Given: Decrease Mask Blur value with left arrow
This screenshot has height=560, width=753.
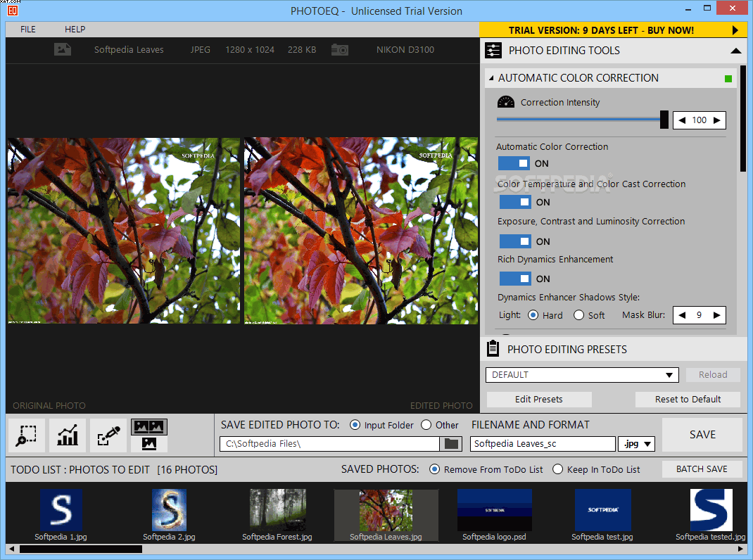Looking at the screenshot, I should [x=682, y=315].
